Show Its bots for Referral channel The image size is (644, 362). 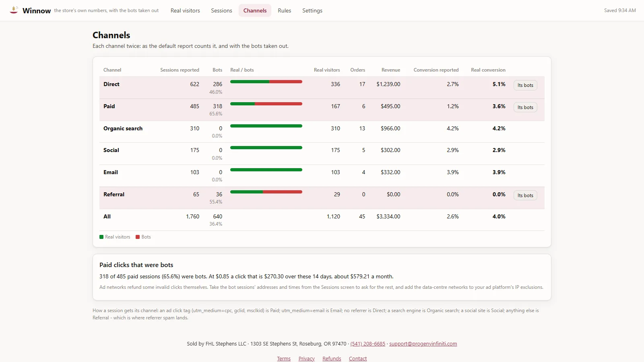525,195
